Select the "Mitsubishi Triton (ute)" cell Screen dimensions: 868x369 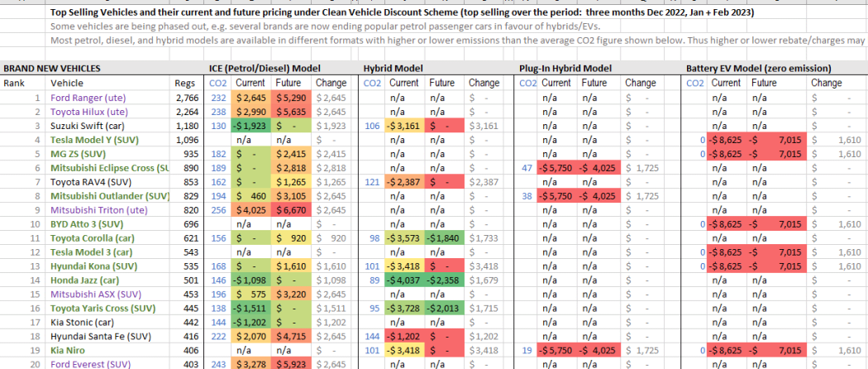pos(108,210)
